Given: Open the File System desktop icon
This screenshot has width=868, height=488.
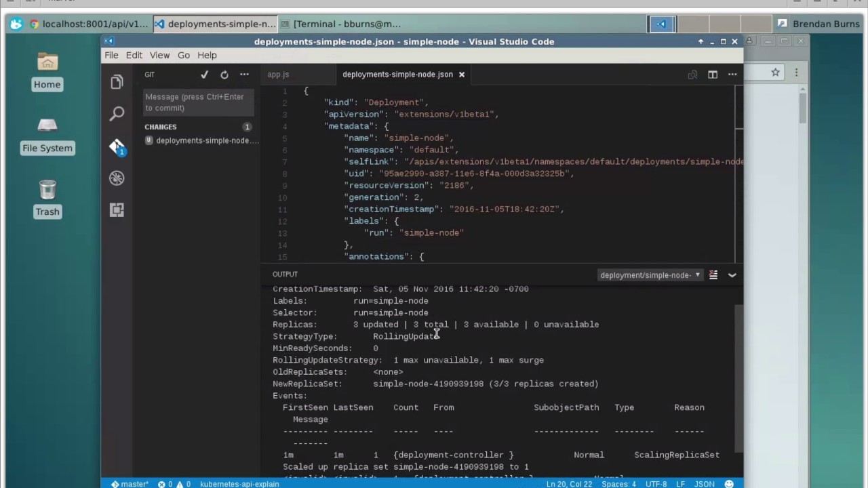Looking at the screenshot, I should [x=47, y=136].
